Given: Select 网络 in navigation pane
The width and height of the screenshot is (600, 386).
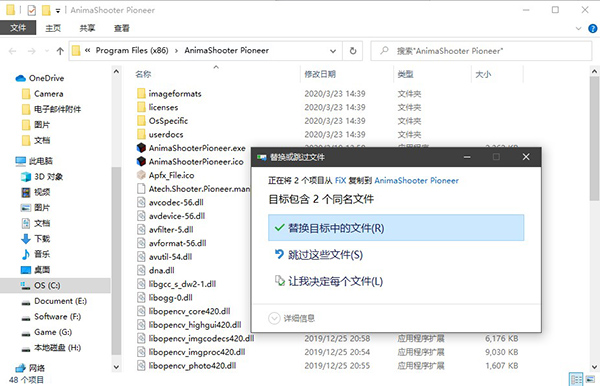Looking at the screenshot, I should pos(30,368).
